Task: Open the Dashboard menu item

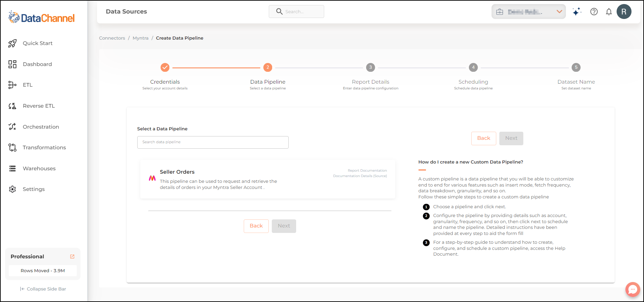Action: [x=38, y=64]
